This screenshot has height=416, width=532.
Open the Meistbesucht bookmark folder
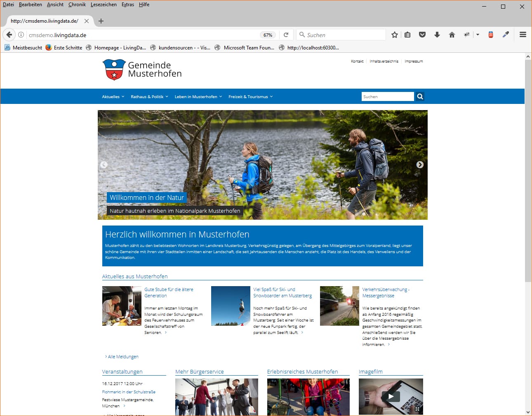point(23,47)
